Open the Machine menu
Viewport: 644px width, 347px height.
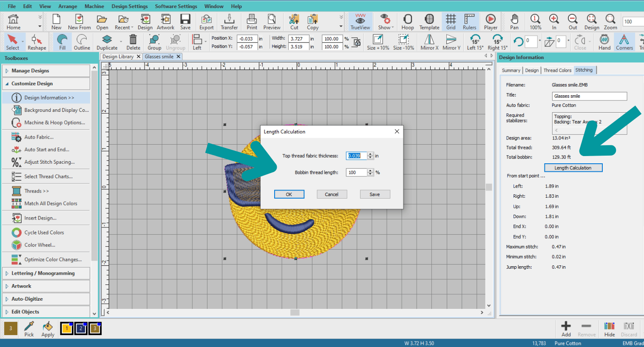[x=94, y=6]
